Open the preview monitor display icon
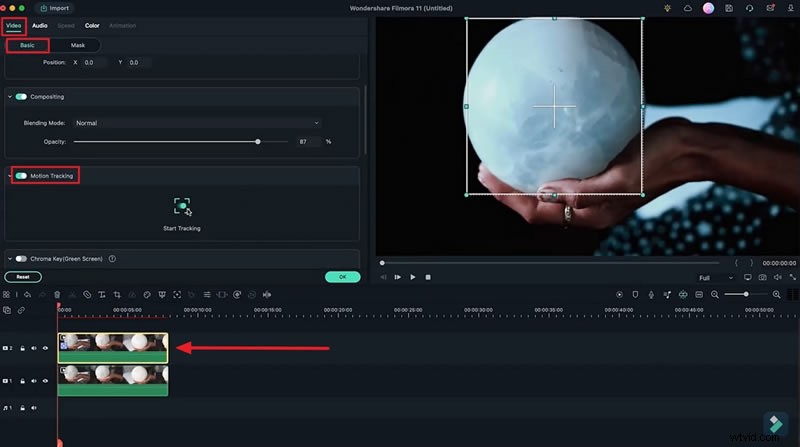Screen dimensions: 800x447 coord(747,277)
